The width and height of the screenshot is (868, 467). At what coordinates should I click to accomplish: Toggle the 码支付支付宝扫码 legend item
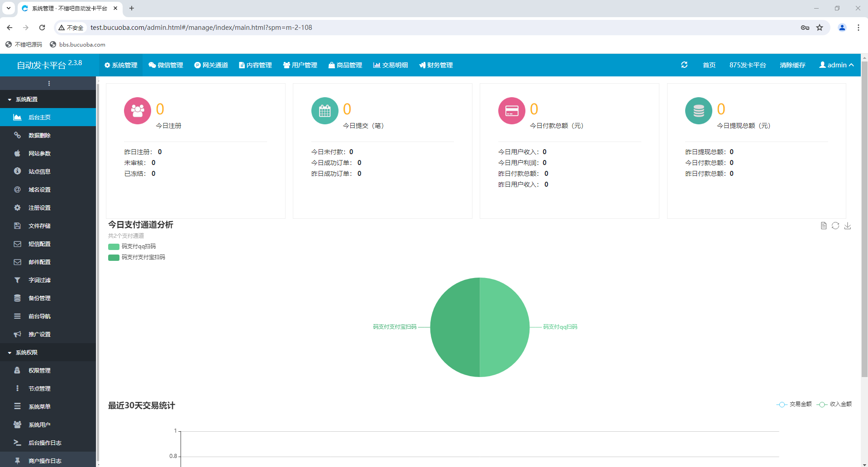[137, 257]
